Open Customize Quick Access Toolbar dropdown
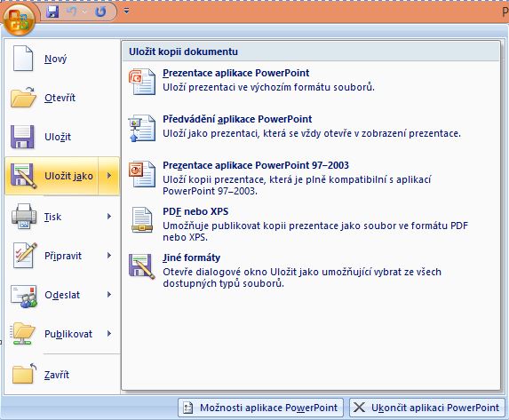The height and width of the screenshot is (420, 509). click(x=127, y=12)
